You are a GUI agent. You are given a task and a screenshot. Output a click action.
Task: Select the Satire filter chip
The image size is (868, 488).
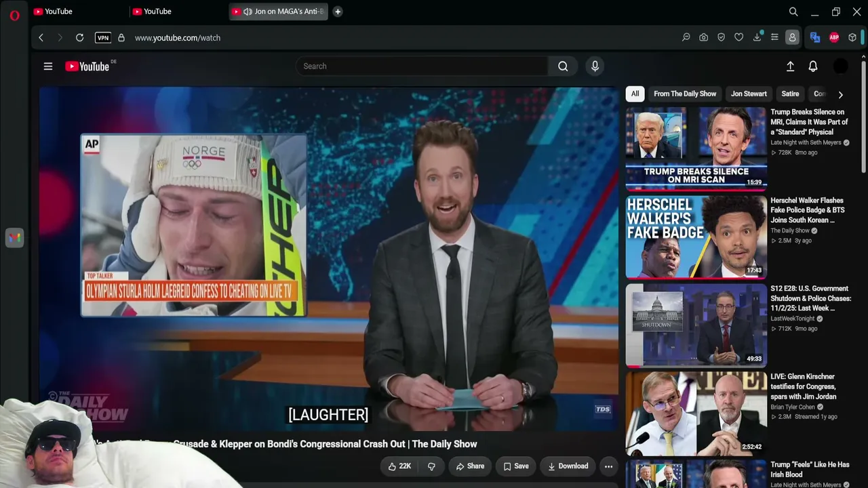790,94
